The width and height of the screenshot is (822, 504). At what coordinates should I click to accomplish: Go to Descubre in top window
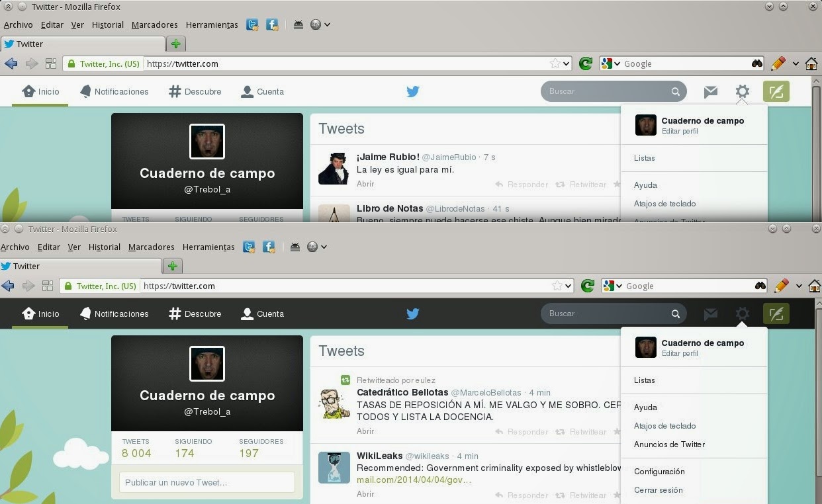[195, 91]
